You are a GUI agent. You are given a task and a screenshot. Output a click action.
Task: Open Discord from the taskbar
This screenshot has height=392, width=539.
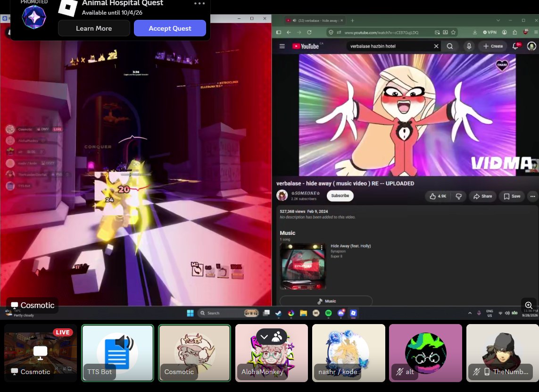(341, 313)
